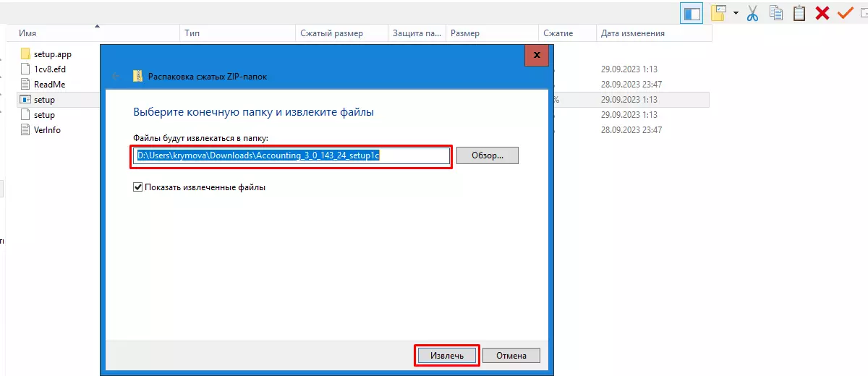Click the ZIP folder icon in dialog title
Screen dimensions: 868x376
137,76
